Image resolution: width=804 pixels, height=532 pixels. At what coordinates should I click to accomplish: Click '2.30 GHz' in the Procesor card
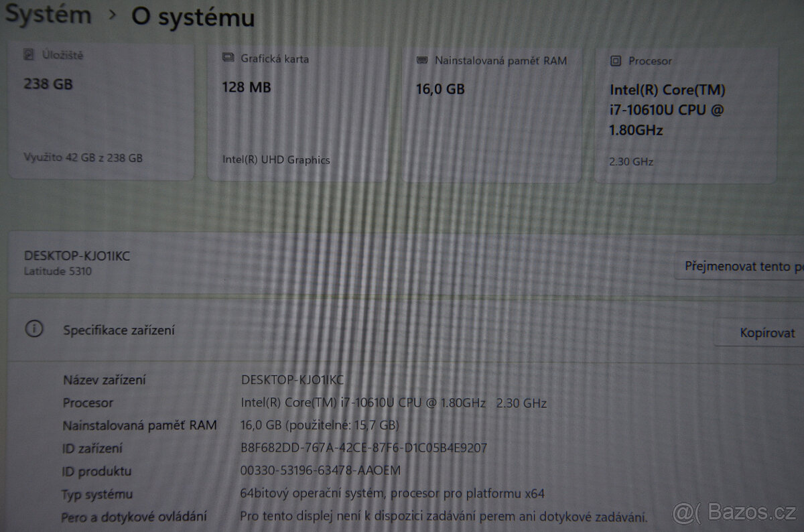[x=631, y=161]
